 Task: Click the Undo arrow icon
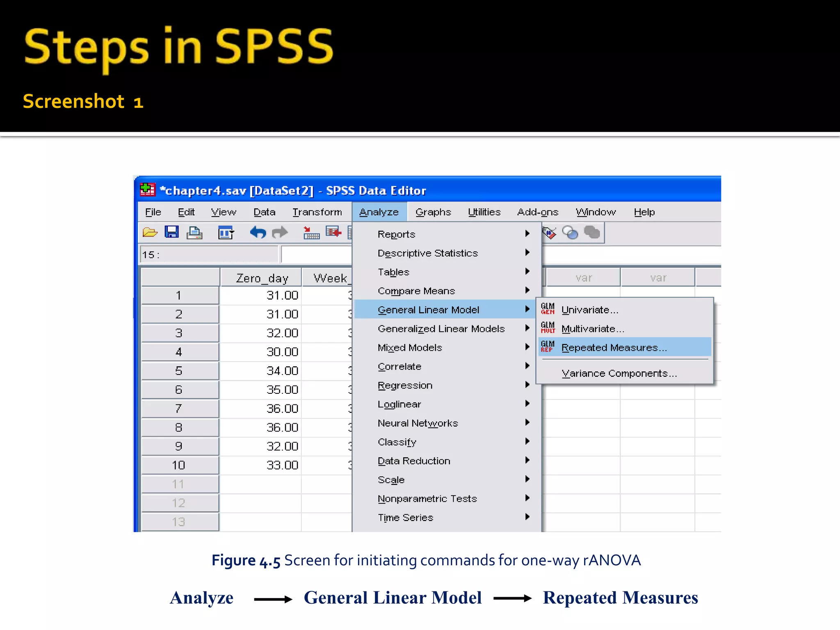[258, 233]
